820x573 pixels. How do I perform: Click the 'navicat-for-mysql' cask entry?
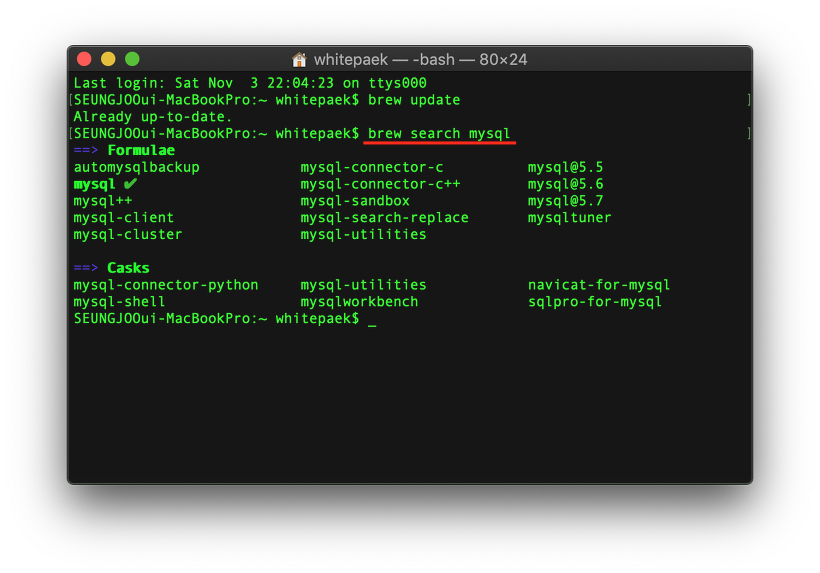[599, 285]
